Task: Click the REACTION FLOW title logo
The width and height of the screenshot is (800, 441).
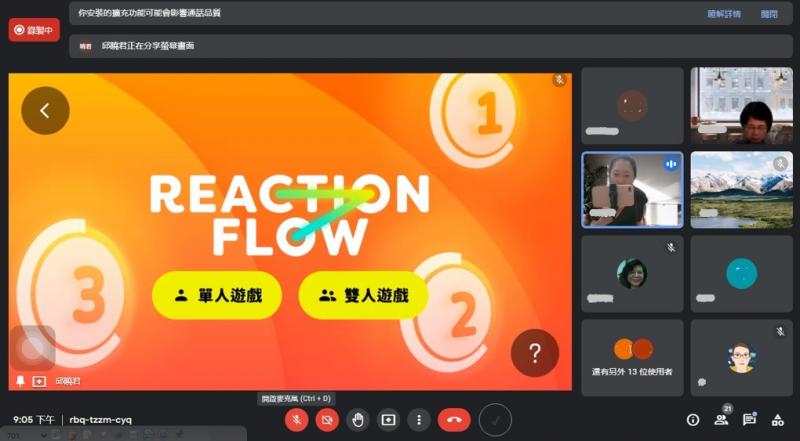Action: click(x=289, y=215)
